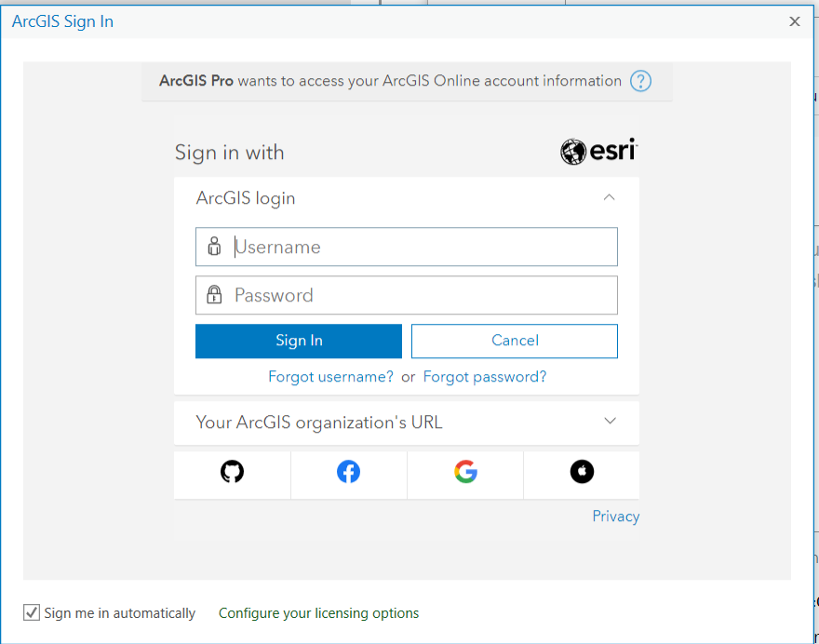The image size is (819, 644).
Task: Sign in using the Apple icon
Action: [581, 472]
